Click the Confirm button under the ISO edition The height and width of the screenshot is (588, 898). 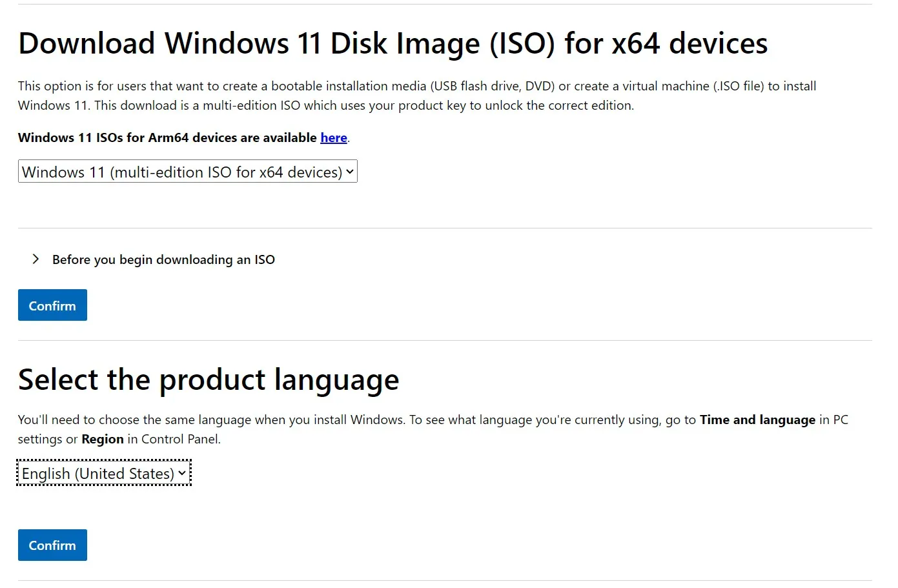[52, 305]
